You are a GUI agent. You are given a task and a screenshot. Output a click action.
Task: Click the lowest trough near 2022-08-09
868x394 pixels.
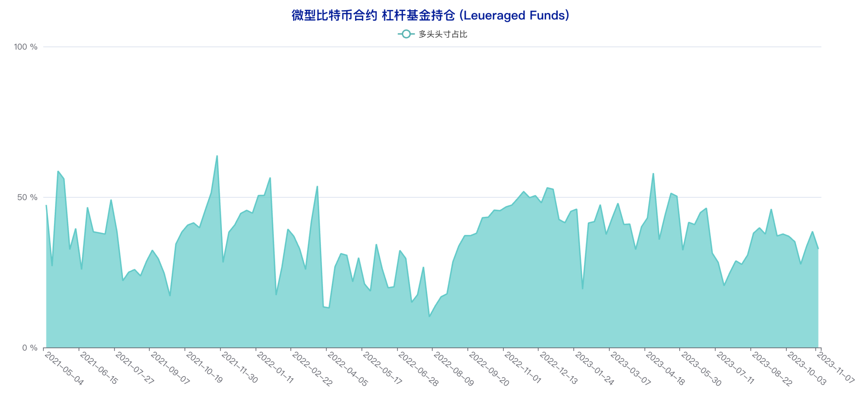429,316
